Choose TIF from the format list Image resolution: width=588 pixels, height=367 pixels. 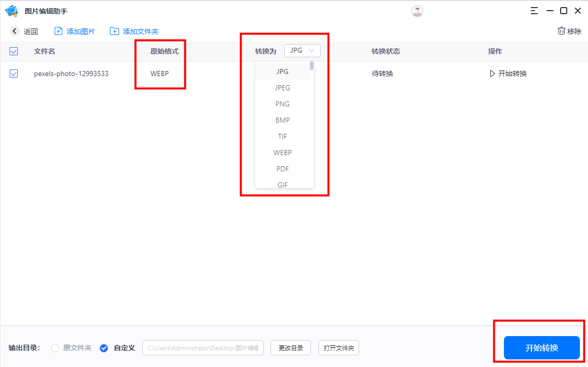283,136
